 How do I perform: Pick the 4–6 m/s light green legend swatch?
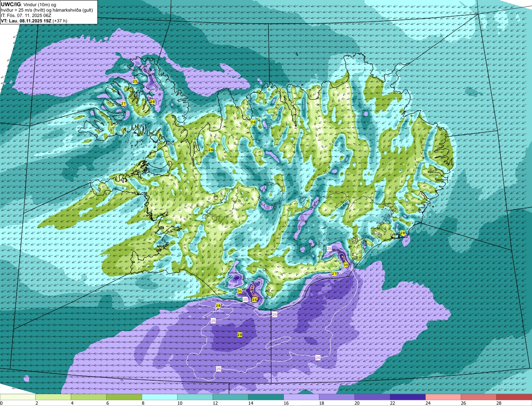(89, 397)
